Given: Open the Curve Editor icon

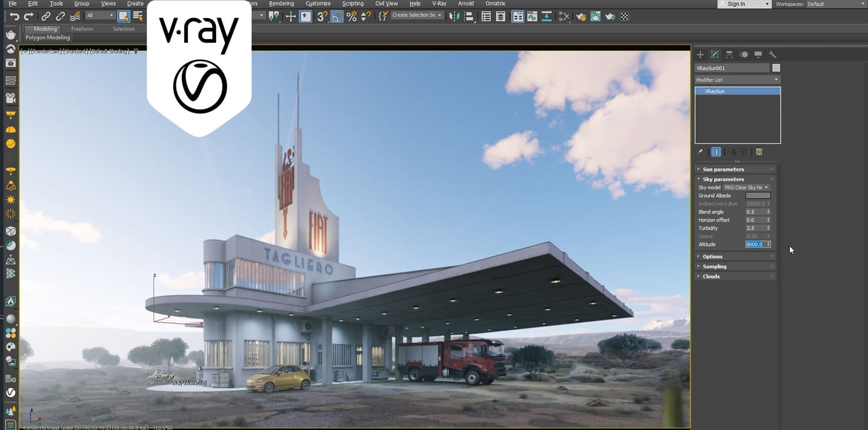Looking at the screenshot, I should pos(532,16).
